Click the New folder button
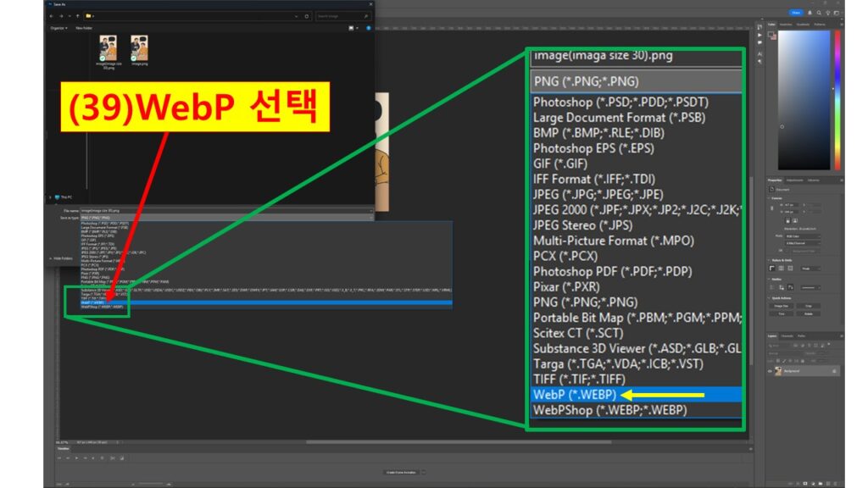The width and height of the screenshot is (868, 488). coord(84,28)
